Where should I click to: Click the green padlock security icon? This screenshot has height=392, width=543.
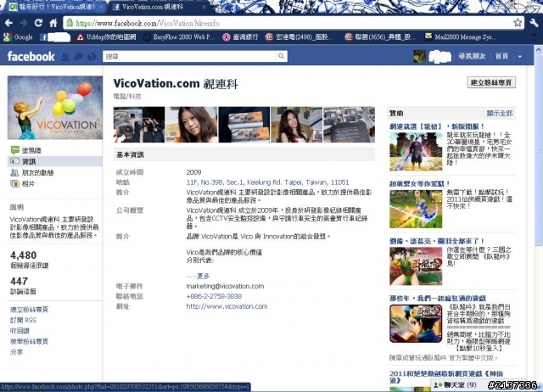[x=70, y=23]
